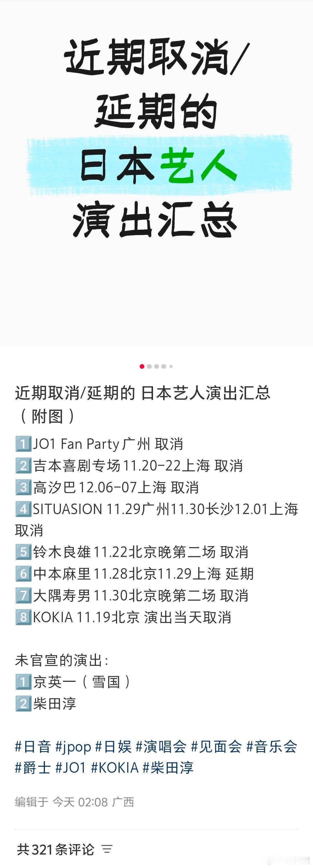Screen dimensions: 313x868
Task: Tap the #日音 hashtag
Action: point(33,747)
